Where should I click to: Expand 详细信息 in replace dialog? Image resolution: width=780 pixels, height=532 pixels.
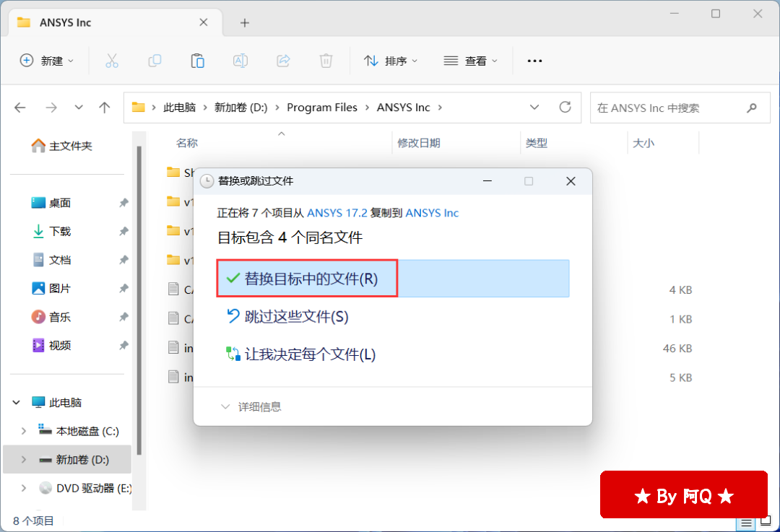pyautogui.click(x=251, y=406)
